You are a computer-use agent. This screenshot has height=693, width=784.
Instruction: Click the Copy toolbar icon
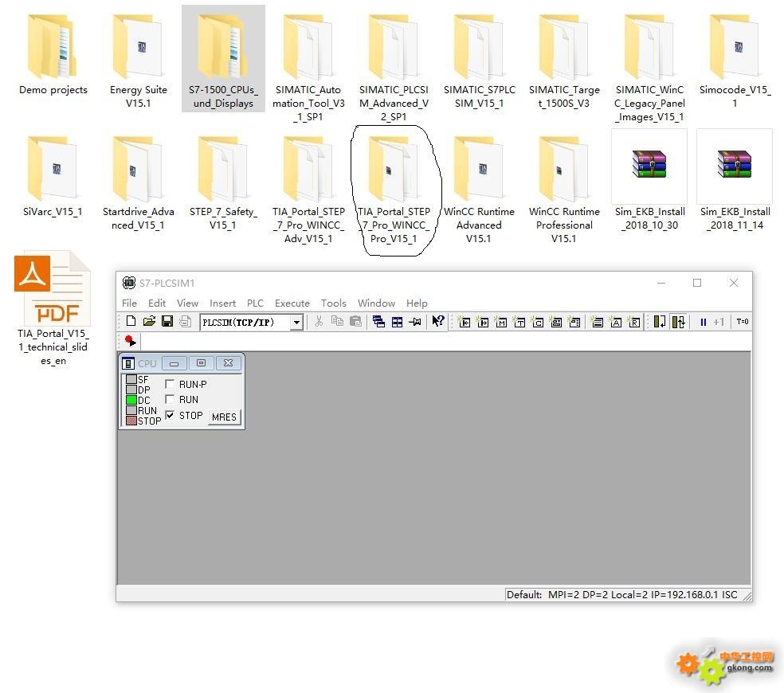pos(338,322)
